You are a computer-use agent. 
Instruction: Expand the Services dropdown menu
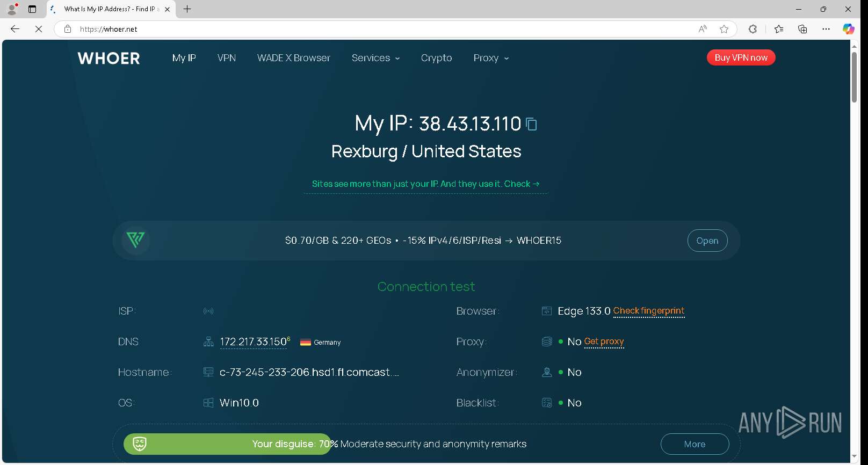click(x=375, y=58)
